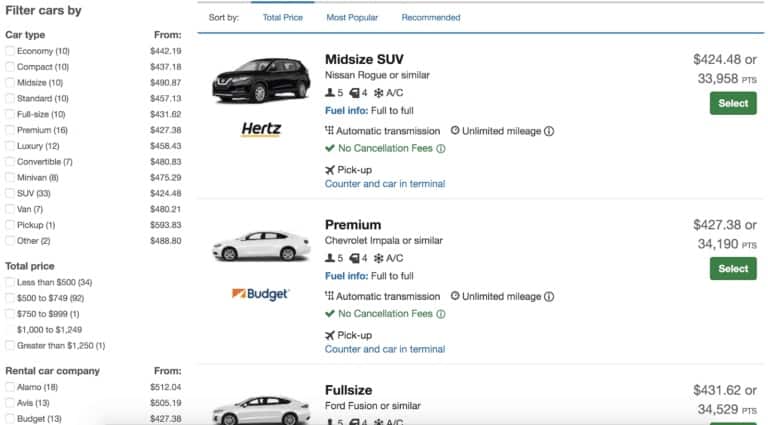Check the Standard (10) car type filter
Screen dimensions: 768x425
pyautogui.click(x=10, y=98)
